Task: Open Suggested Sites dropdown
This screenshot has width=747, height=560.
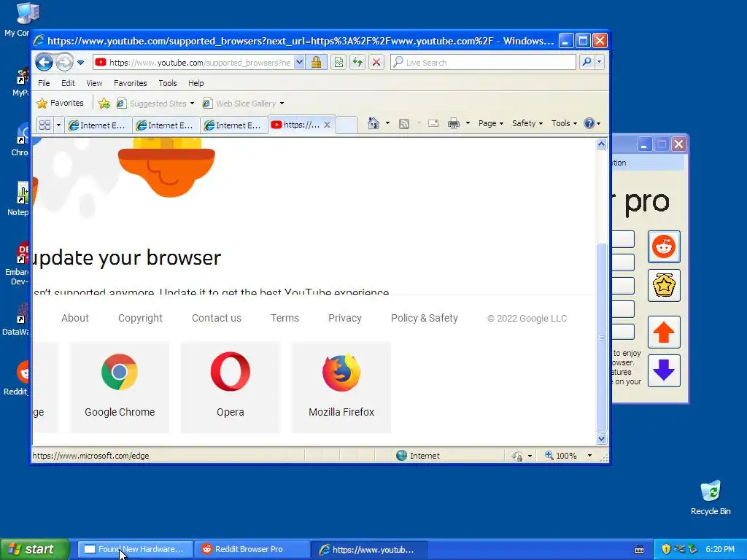Action: coord(155,104)
